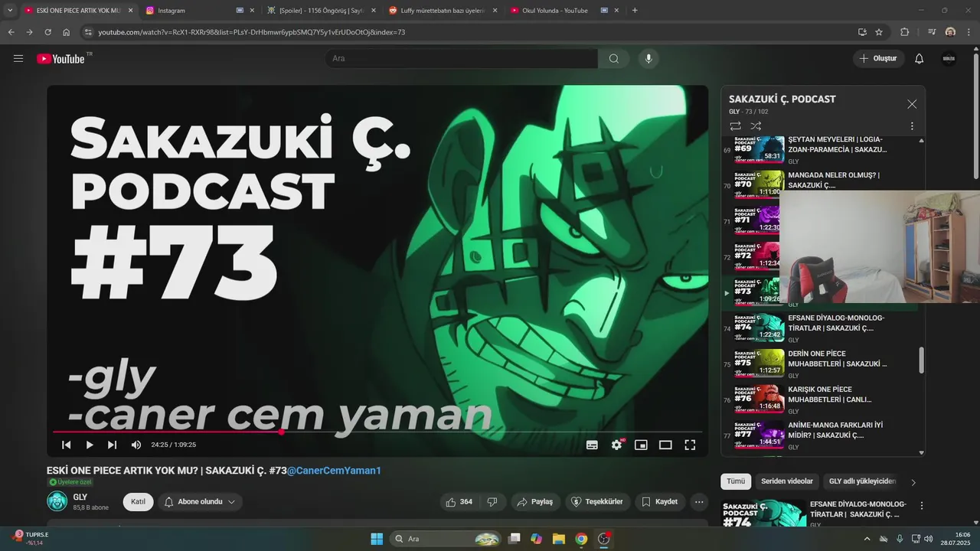The height and width of the screenshot is (551, 980).
Task: Click the search magnifier button
Action: (x=614, y=59)
